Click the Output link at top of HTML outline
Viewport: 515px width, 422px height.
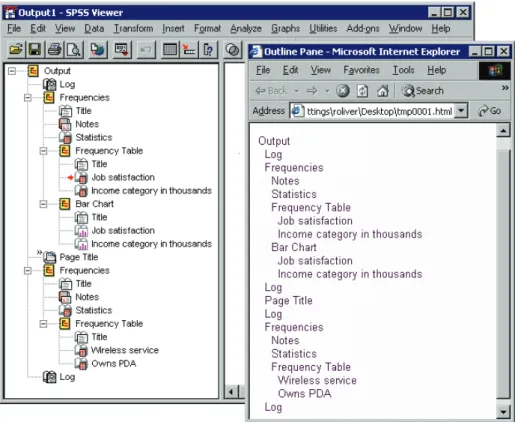(x=274, y=141)
